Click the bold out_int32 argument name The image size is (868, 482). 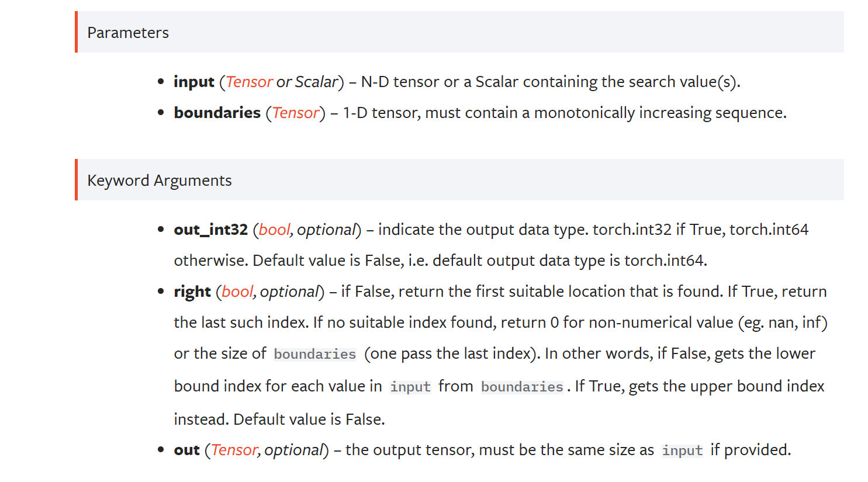(210, 230)
